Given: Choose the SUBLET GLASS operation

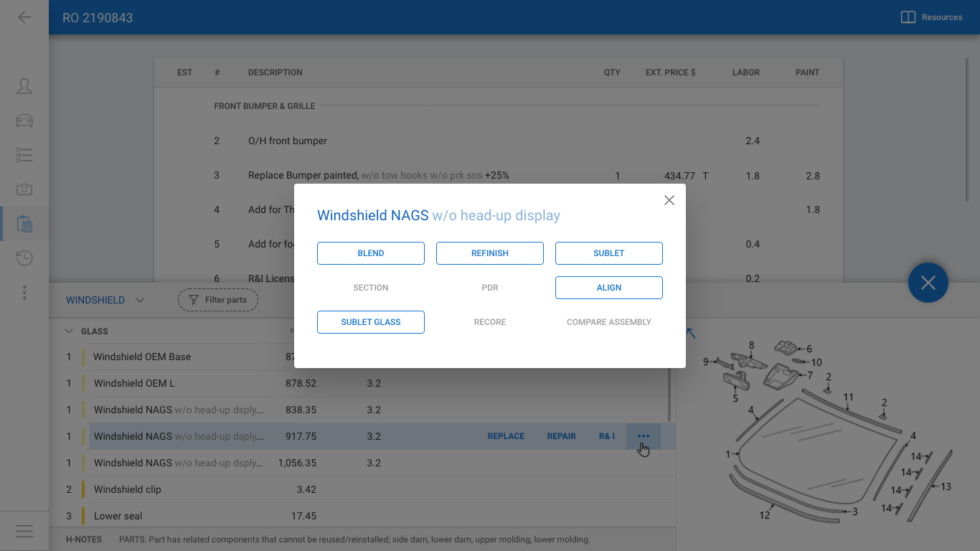Looking at the screenshot, I should (371, 322).
